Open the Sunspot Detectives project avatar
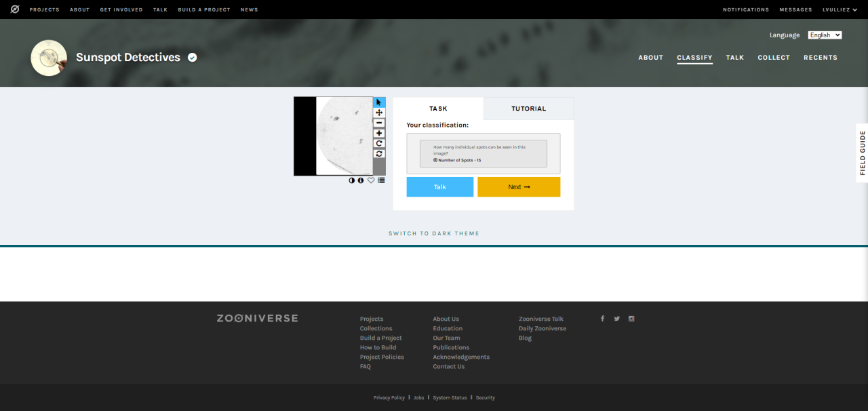 [x=49, y=58]
